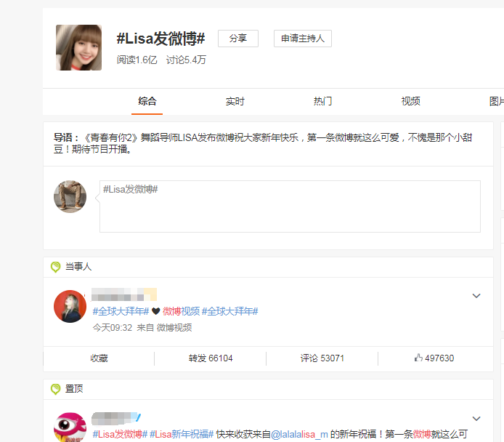The image size is (504, 442).
Task: Like the post with 497630 thumbs-up
Action: [x=434, y=358]
